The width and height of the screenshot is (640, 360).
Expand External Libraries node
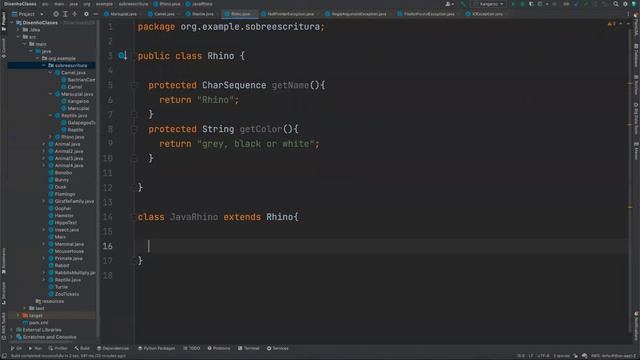(12, 330)
